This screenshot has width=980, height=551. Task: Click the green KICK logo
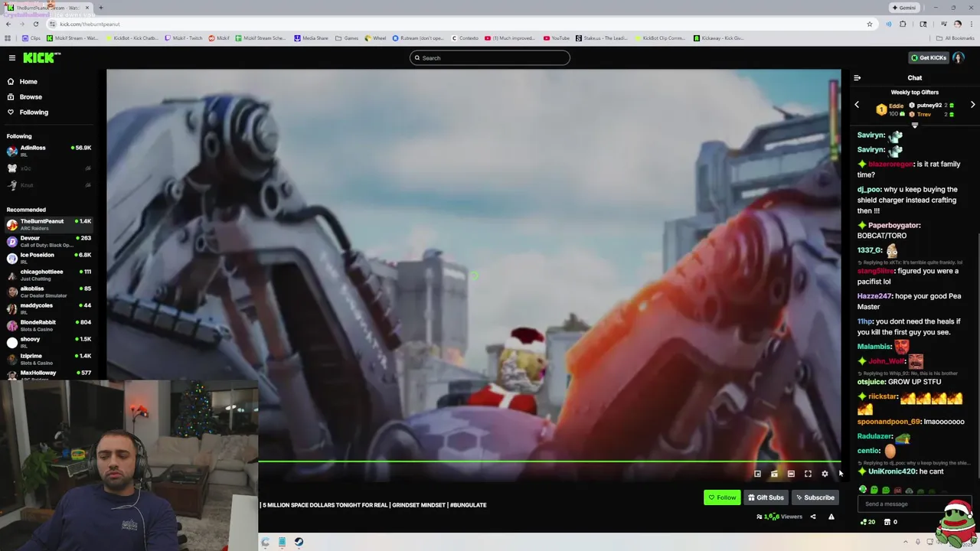click(41, 57)
